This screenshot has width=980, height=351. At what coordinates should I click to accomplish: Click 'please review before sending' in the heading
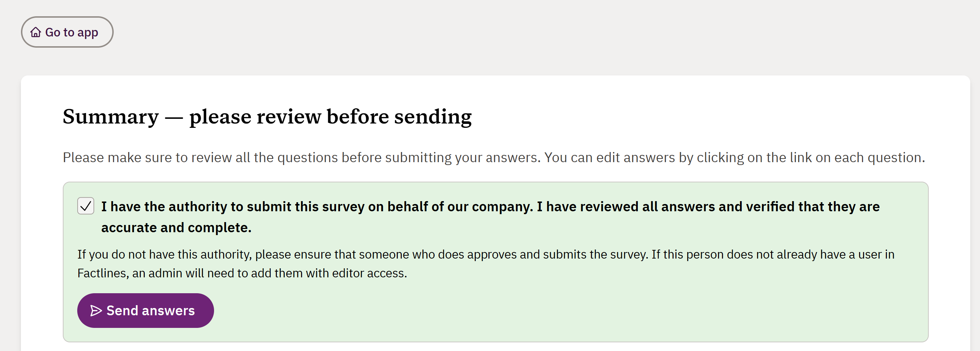(330, 117)
